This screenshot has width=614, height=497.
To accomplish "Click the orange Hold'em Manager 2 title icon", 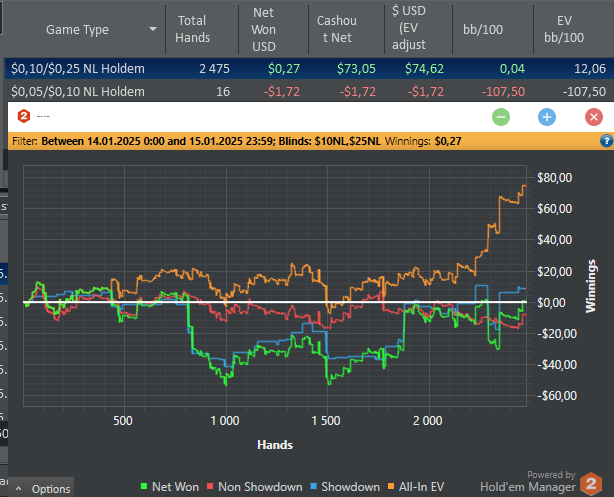I will (x=22, y=116).
